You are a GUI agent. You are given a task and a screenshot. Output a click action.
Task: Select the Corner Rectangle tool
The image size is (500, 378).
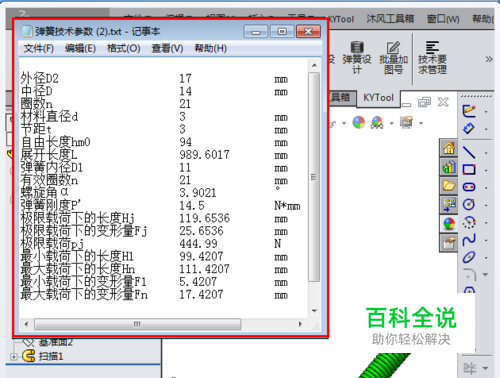pyautogui.click(x=469, y=170)
